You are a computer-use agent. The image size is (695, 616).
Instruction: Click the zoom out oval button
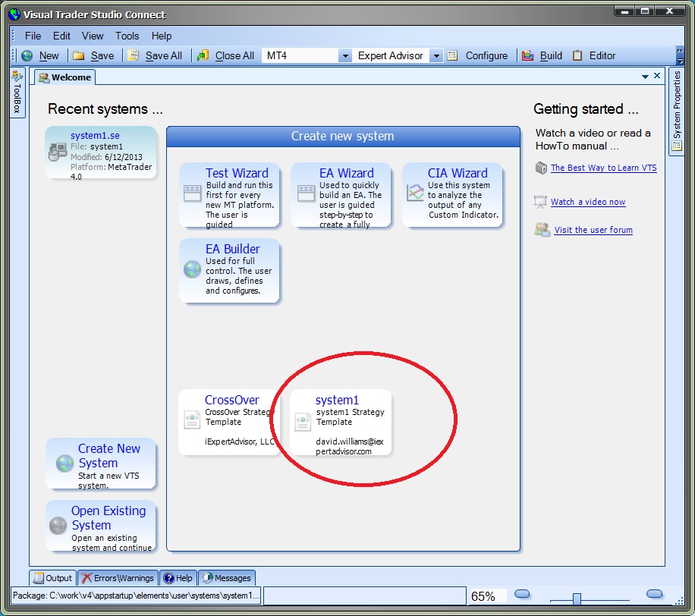coord(522,594)
